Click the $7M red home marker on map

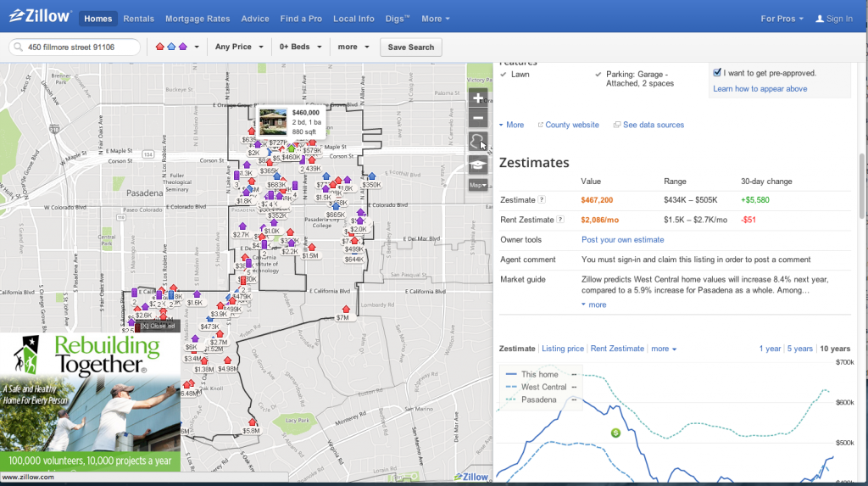pyautogui.click(x=346, y=310)
